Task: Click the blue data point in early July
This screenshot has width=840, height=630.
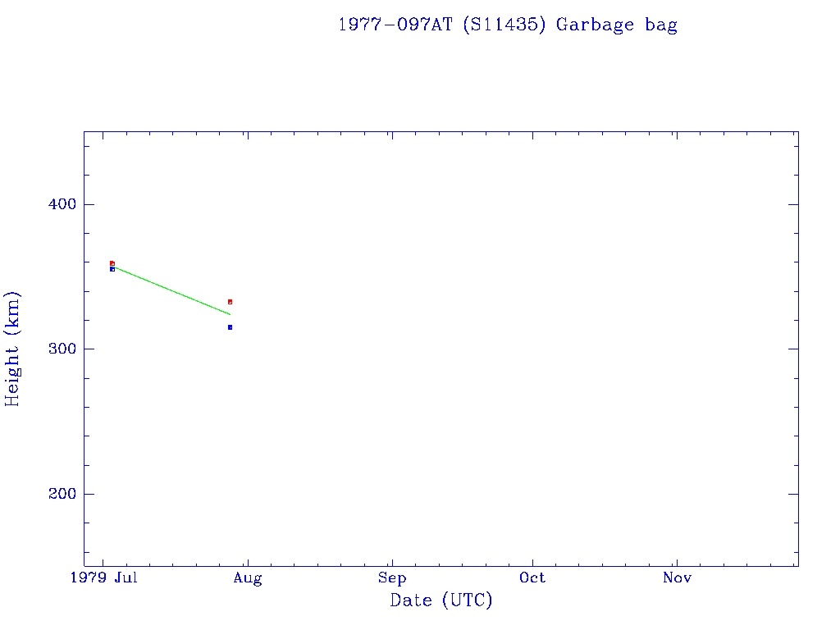Action: coord(112,269)
